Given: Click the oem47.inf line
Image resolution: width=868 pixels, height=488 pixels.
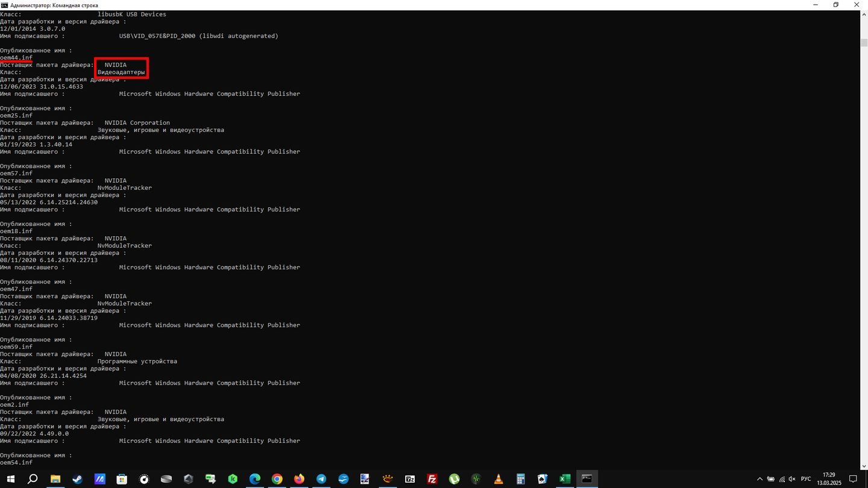Looking at the screenshot, I should click(16, 289).
